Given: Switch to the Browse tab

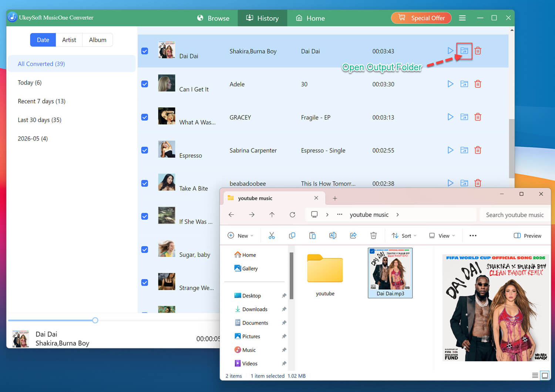Looking at the screenshot, I should click(213, 18).
